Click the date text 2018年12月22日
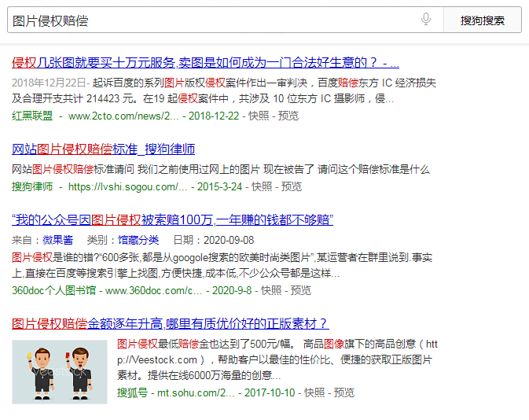 49,83
